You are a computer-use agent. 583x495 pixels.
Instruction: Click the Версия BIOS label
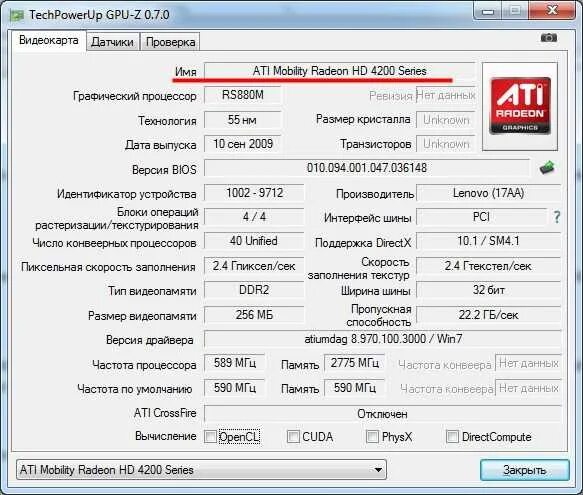coord(164,170)
